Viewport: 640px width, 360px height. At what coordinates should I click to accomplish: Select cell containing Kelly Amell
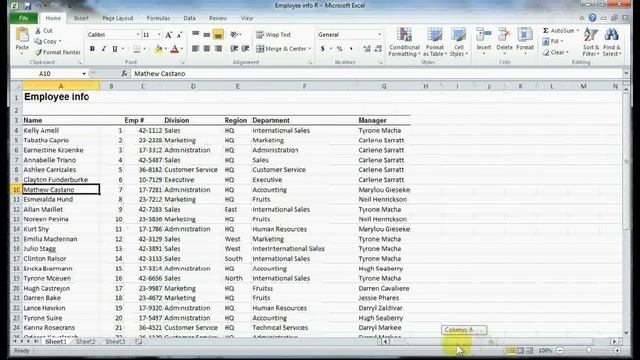(x=61, y=131)
